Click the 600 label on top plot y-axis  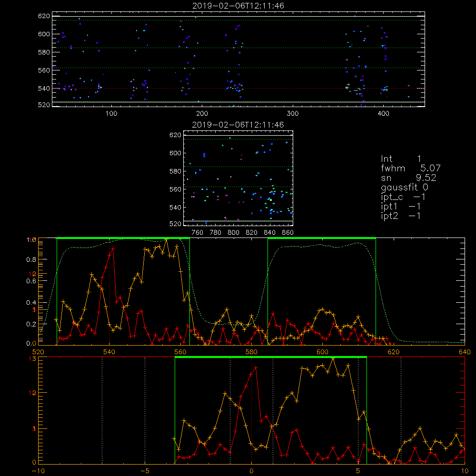(44, 34)
